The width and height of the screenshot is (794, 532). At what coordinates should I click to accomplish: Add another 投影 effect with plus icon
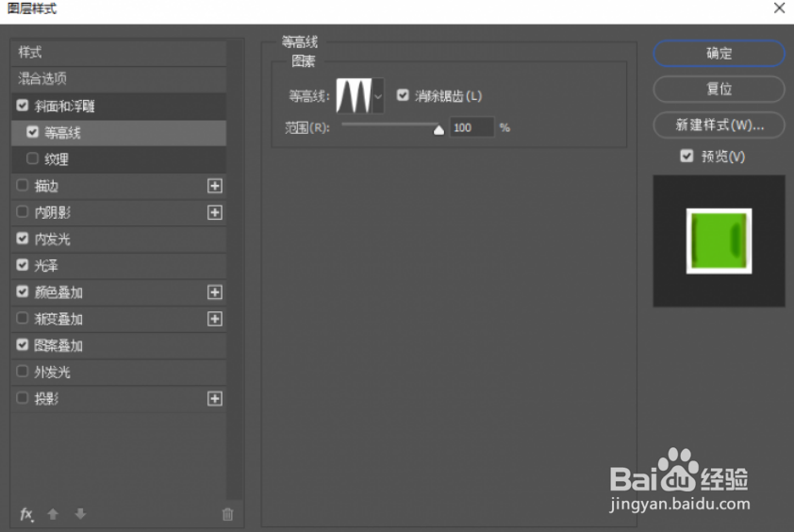pyautogui.click(x=215, y=399)
